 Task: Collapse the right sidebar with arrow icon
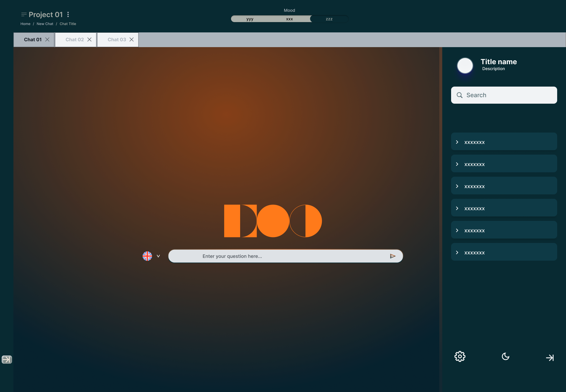tap(550, 358)
